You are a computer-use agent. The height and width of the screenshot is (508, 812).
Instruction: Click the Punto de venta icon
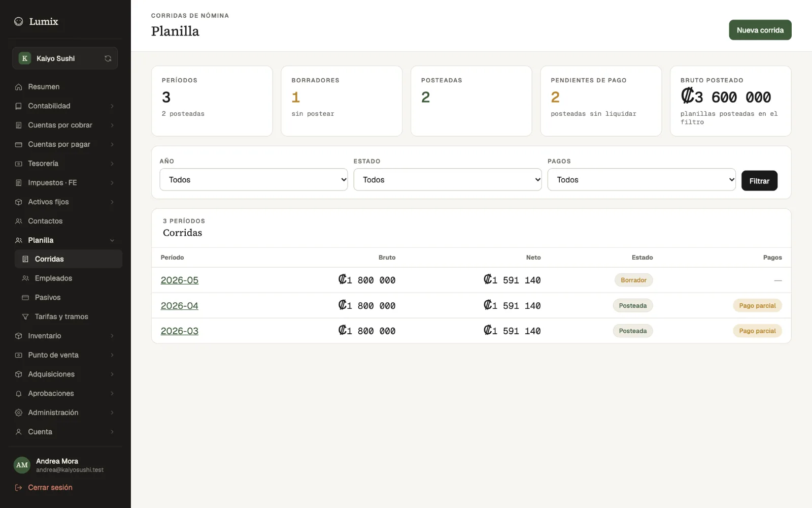click(19, 355)
